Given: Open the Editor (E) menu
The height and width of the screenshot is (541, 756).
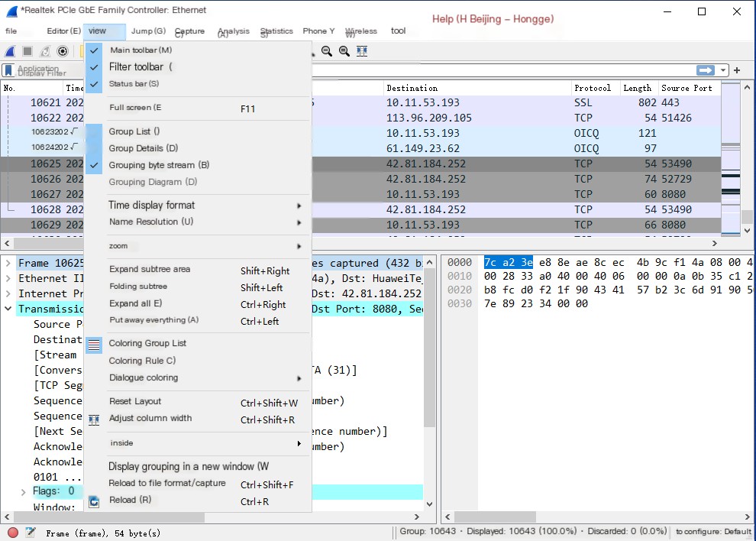Looking at the screenshot, I should point(63,31).
